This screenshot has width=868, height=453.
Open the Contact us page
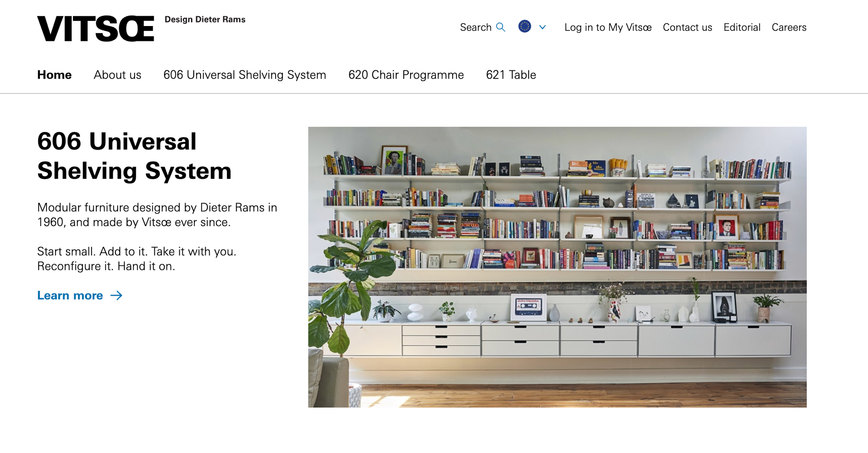coord(687,27)
